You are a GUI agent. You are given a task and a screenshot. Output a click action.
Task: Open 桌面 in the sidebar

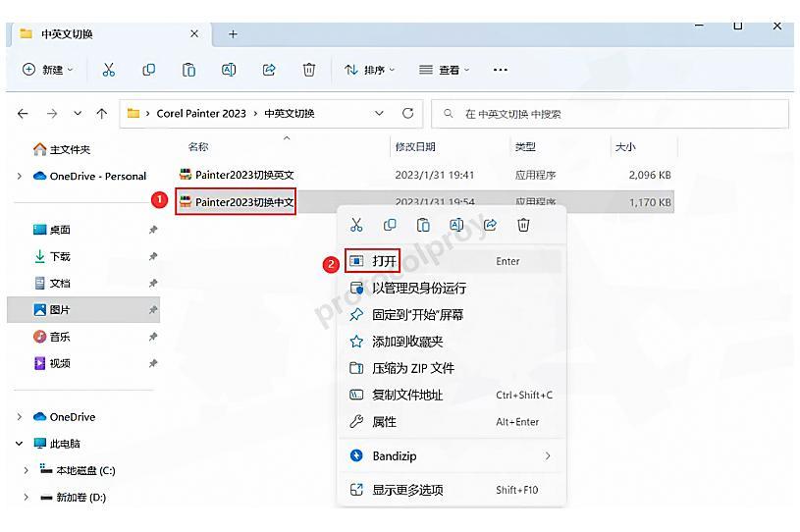51,230
